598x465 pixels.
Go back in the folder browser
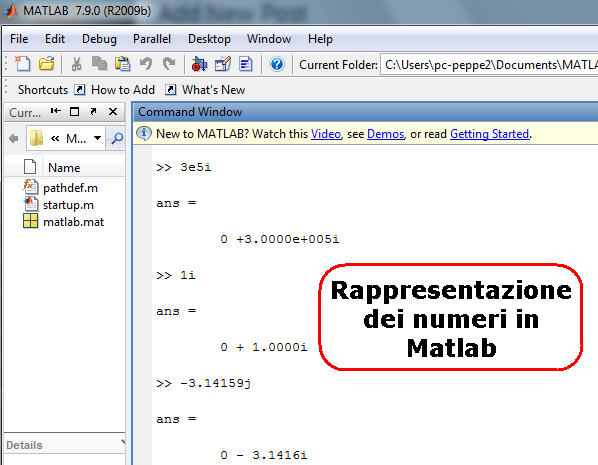point(14,138)
